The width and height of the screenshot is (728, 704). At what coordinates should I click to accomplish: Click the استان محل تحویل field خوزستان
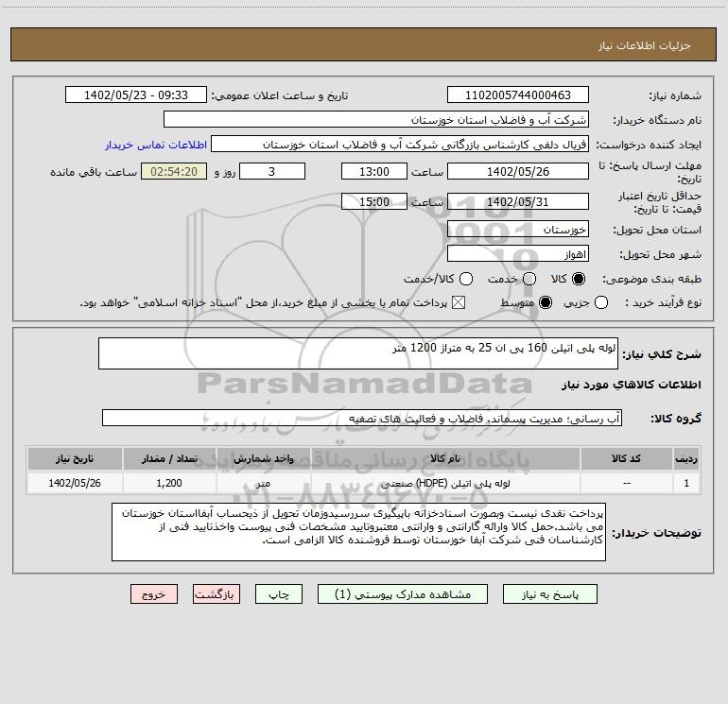[518, 229]
